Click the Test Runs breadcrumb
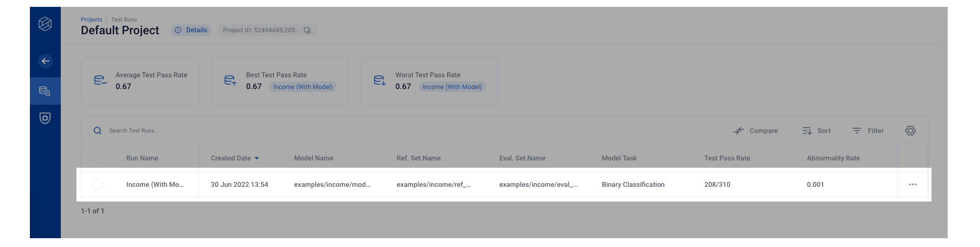 (x=124, y=20)
